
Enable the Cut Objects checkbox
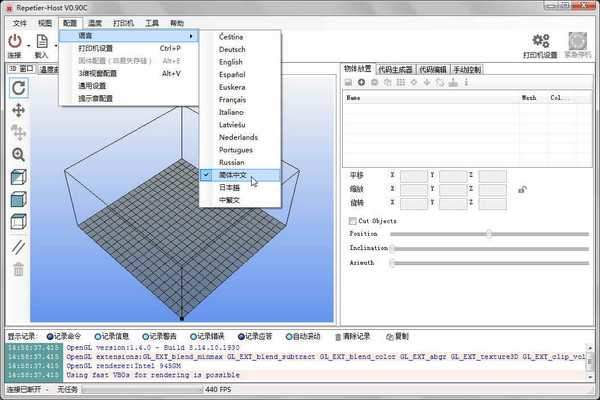pos(352,220)
